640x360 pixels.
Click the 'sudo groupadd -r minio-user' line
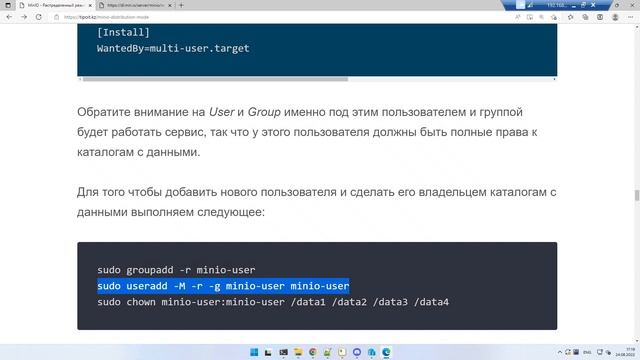click(176, 270)
